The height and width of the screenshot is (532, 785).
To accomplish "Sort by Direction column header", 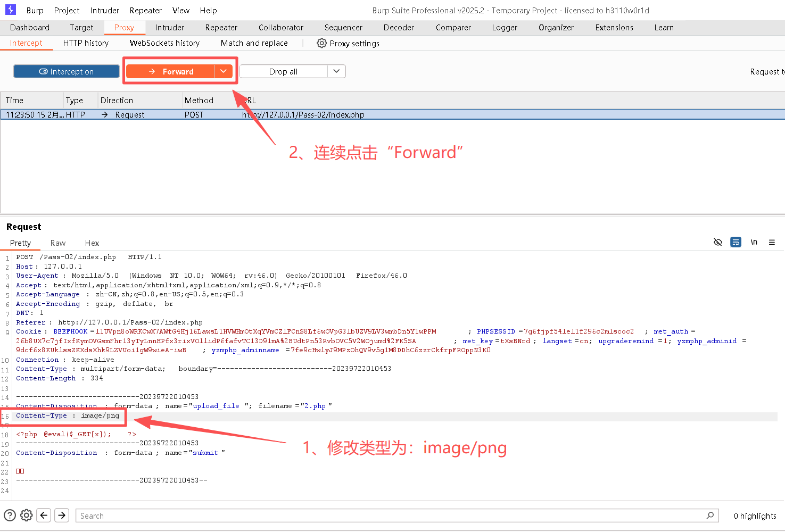I will (x=139, y=100).
